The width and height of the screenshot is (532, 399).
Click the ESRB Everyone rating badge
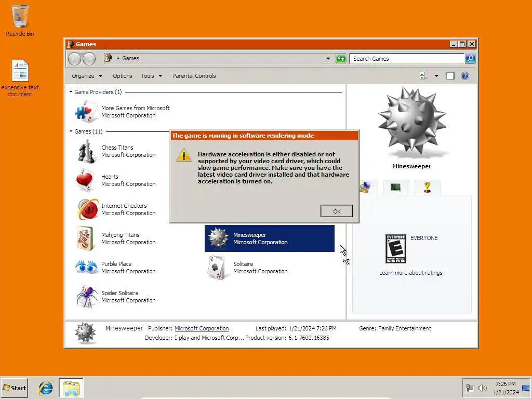tap(395, 249)
